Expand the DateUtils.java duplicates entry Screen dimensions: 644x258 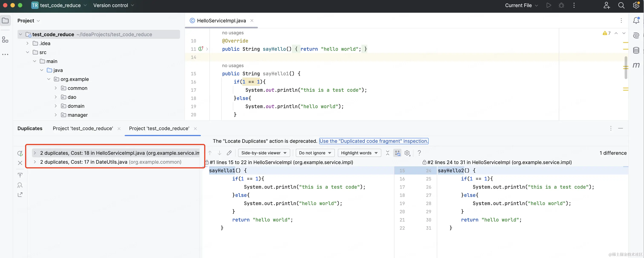point(35,162)
